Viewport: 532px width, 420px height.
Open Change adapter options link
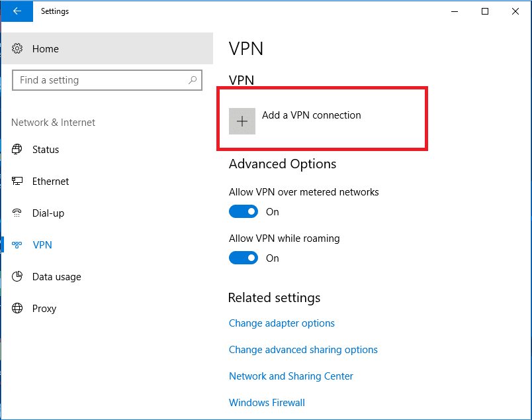pyautogui.click(x=282, y=323)
